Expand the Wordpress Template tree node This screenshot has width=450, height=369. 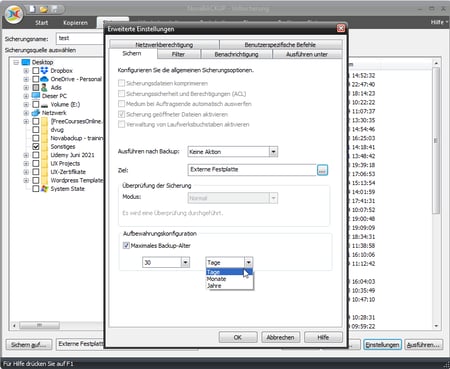[26, 180]
